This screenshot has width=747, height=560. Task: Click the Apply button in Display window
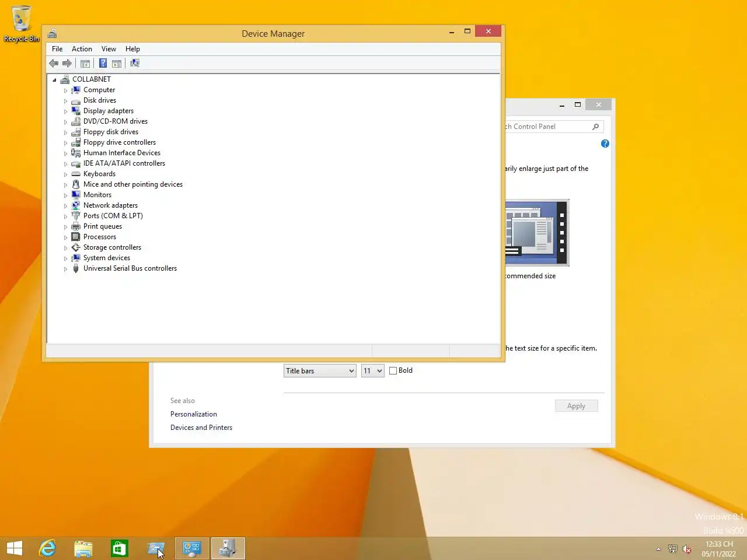[576, 406]
